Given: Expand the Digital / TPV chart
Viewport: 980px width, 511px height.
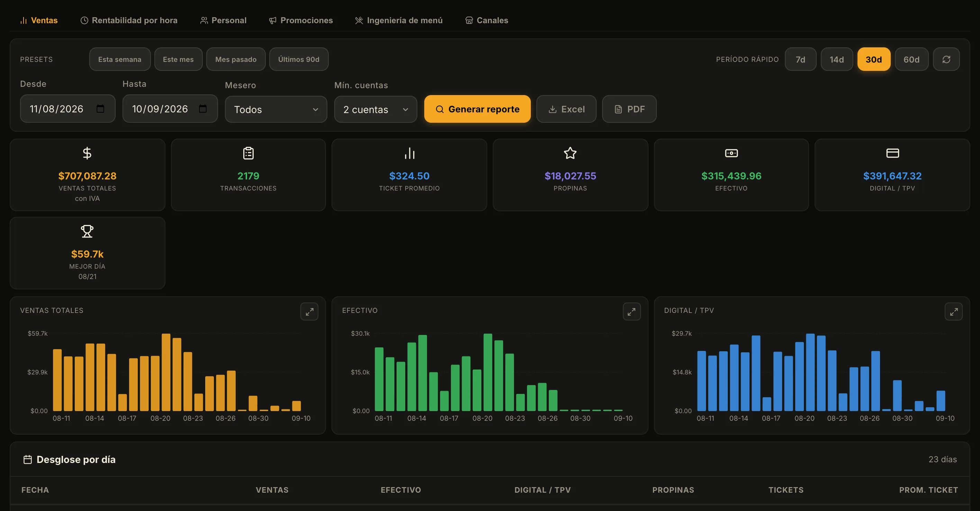Looking at the screenshot, I should coord(953,312).
